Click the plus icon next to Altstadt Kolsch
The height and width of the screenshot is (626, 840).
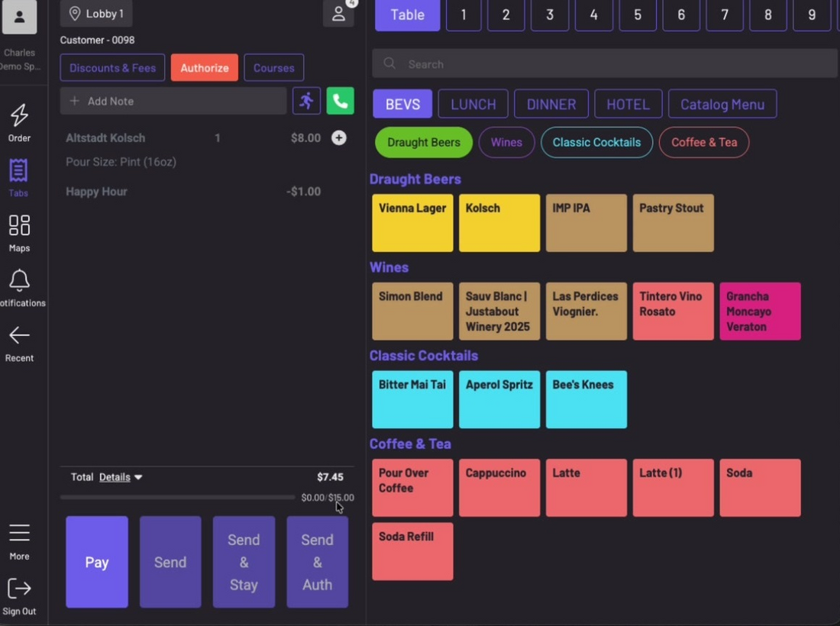[x=338, y=137]
